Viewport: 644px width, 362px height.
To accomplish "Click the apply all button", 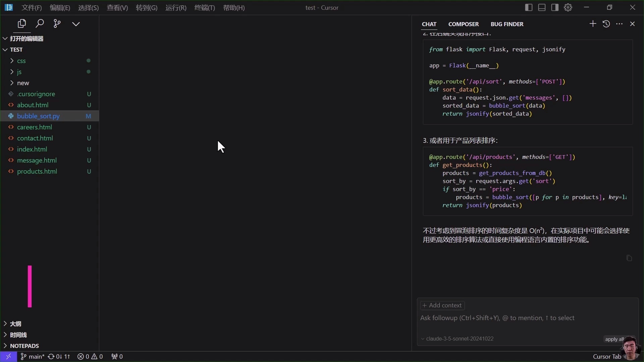I will pos(614,339).
